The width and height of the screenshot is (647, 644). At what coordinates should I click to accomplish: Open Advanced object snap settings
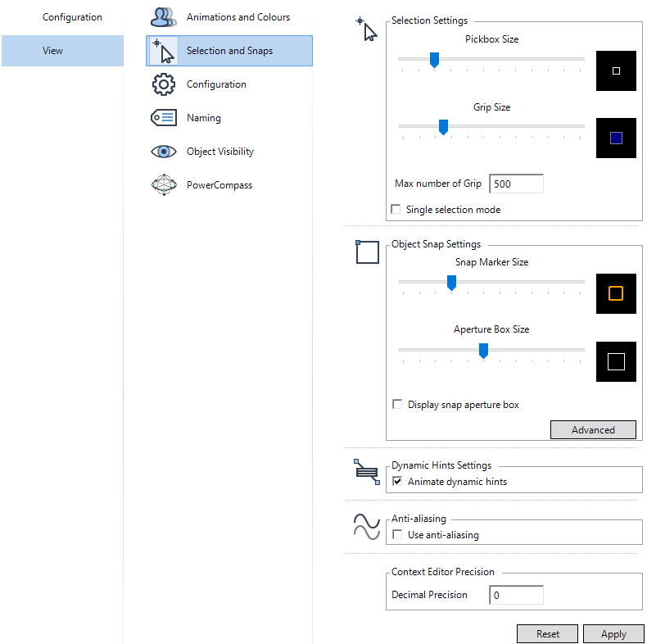coord(593,430)
